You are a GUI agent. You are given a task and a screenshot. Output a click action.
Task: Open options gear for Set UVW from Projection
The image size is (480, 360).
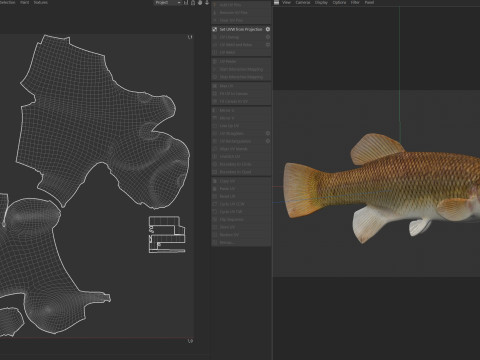pos(268,29)
